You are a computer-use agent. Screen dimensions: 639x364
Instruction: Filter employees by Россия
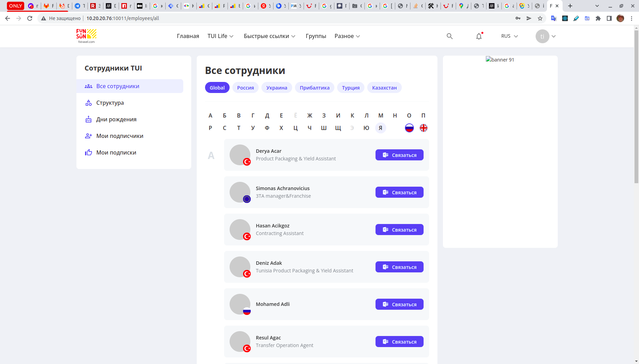pos(246,88)
